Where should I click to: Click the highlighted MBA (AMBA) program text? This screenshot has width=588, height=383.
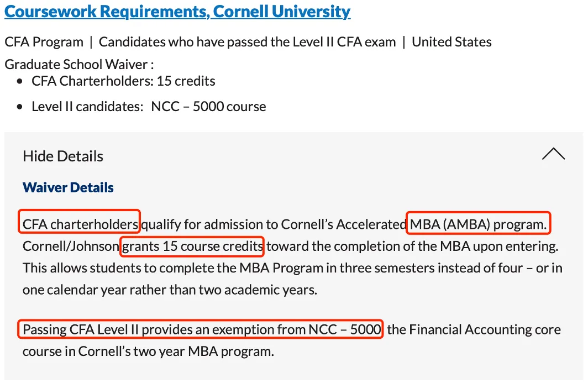[478, 224]
